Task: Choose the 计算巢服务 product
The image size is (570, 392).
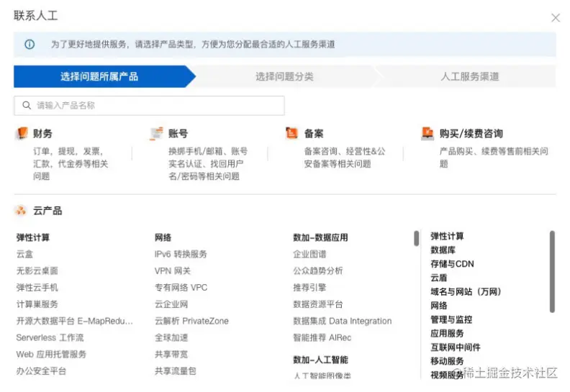Action: click(x=37, y=304)
